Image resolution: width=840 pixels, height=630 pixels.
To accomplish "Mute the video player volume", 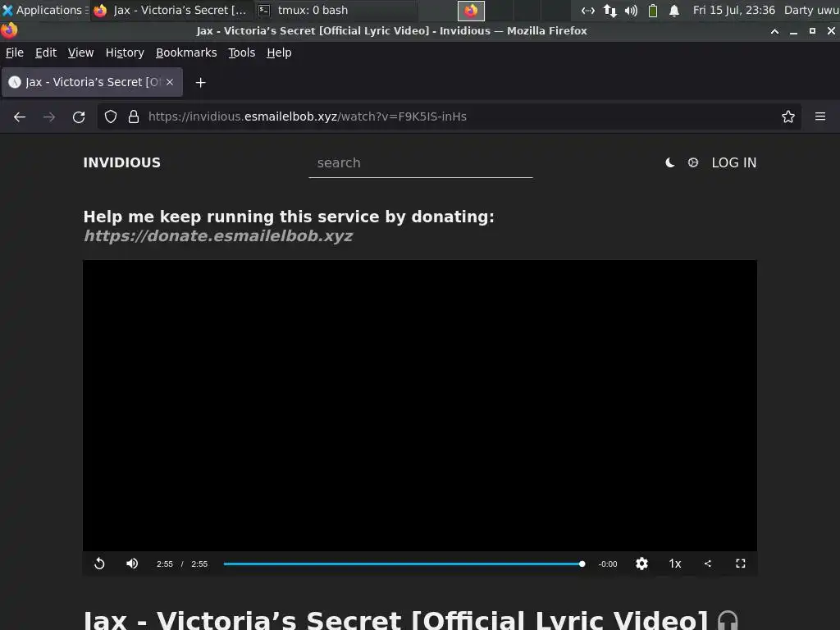I will (132, 564).
